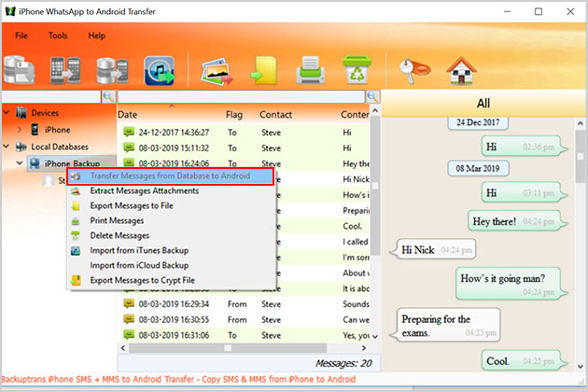Viewport: 588px width, 392px height.
Task: Click message list scroll down arrow
Action: tap(375, 336)
